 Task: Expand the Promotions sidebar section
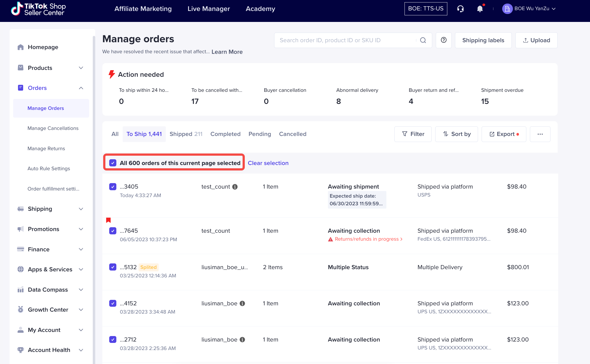click(81, 229)
